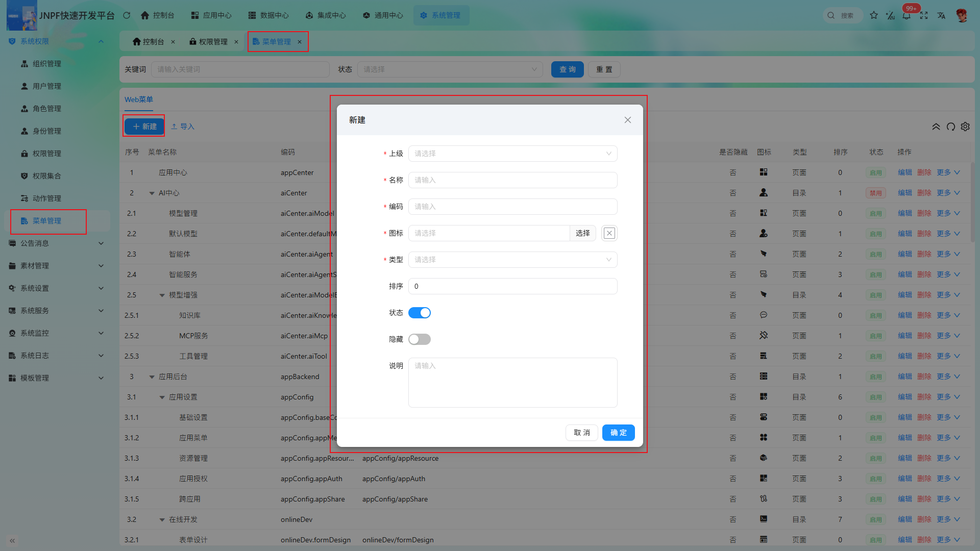Image resolution: width=980 pixels, height=551 pixels.
Task: Focus the 名称 input in dialog
Action: tap(513, 180)
